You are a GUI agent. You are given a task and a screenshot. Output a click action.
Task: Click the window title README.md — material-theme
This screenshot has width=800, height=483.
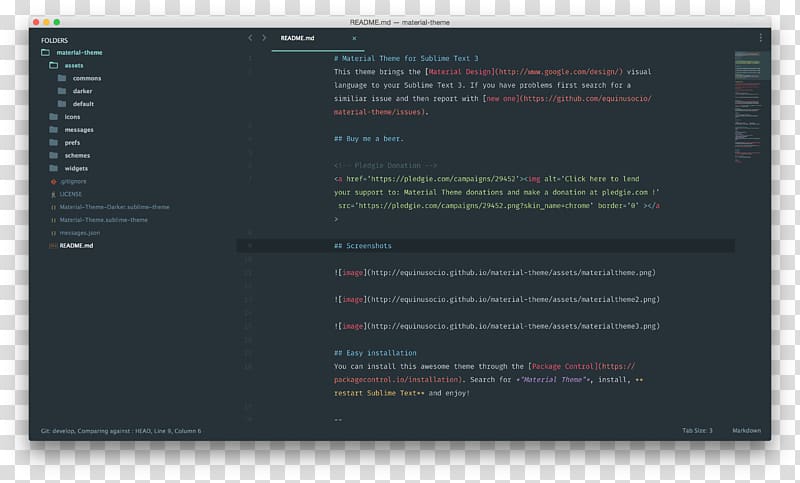(x=399, y=22)
